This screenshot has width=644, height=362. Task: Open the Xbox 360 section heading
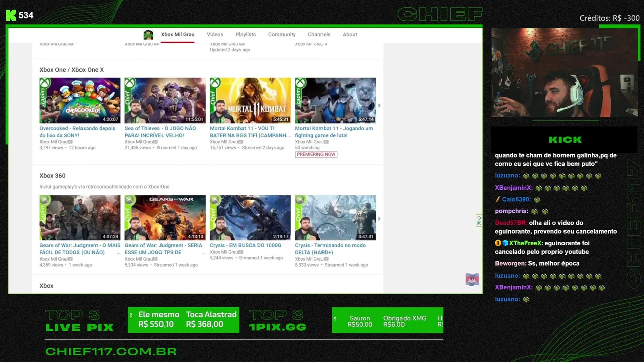click(x=52, y=176)
